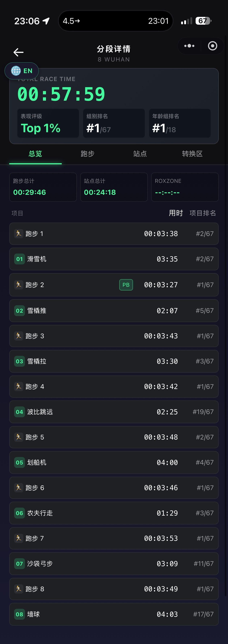228x644 pixels.
Task: Switch language with the EN toggle
Action: tap(28, 71)
